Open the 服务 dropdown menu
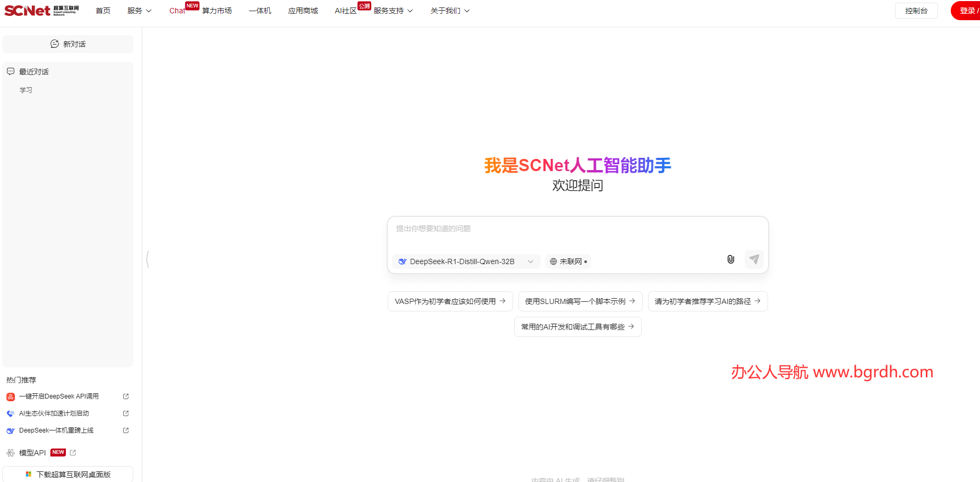 139,10
